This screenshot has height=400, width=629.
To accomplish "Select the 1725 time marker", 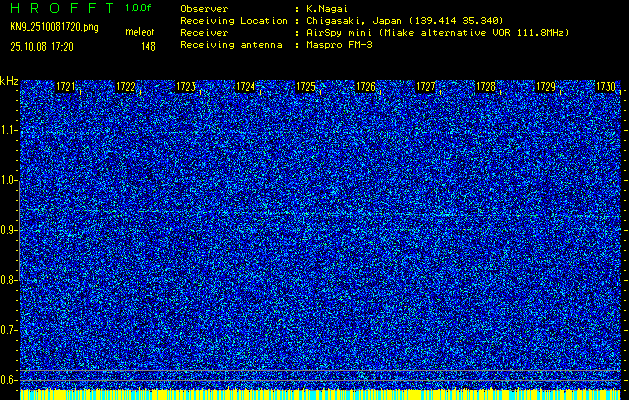I will (306, 88).
